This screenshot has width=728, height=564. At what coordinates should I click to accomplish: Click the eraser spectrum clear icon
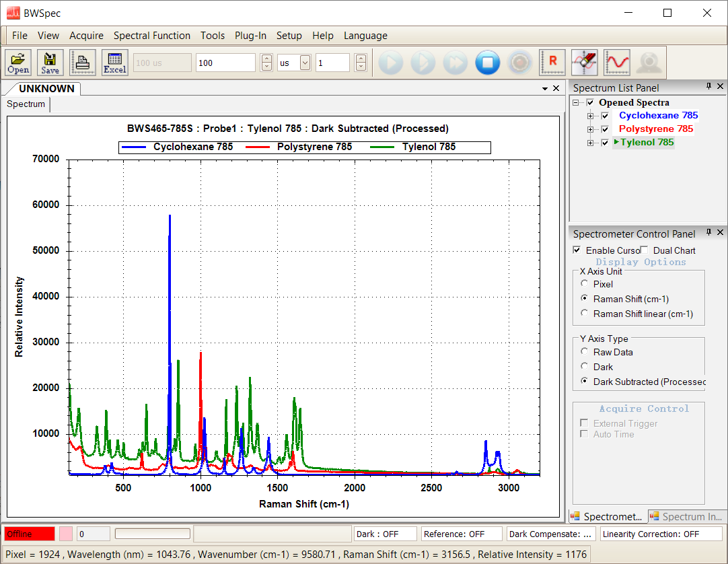584,63
